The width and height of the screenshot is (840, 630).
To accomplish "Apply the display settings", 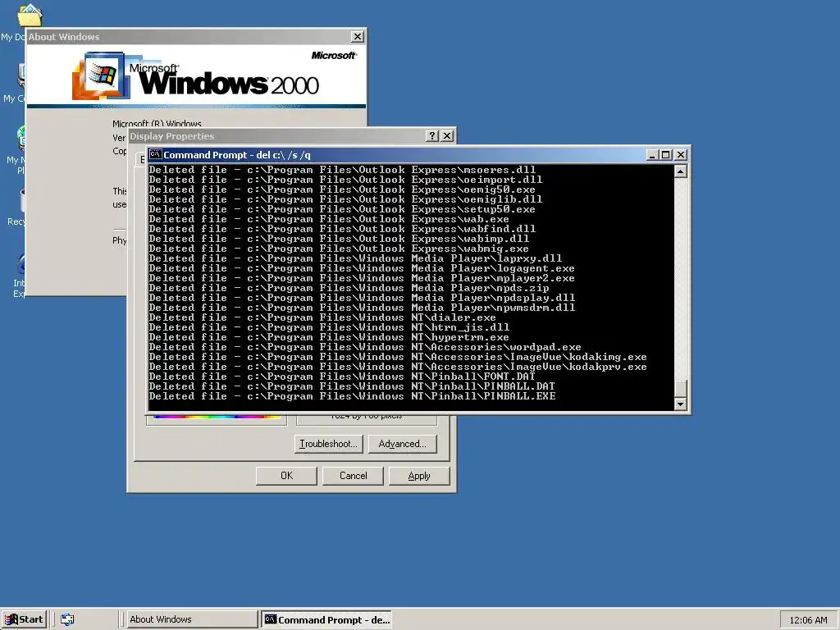I will click(x=419, y=476).
